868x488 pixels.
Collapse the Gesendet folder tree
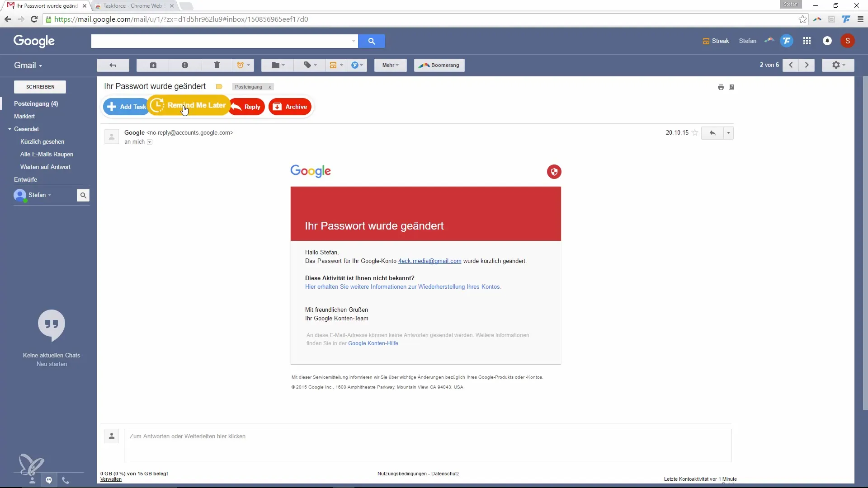coord(9,129)
